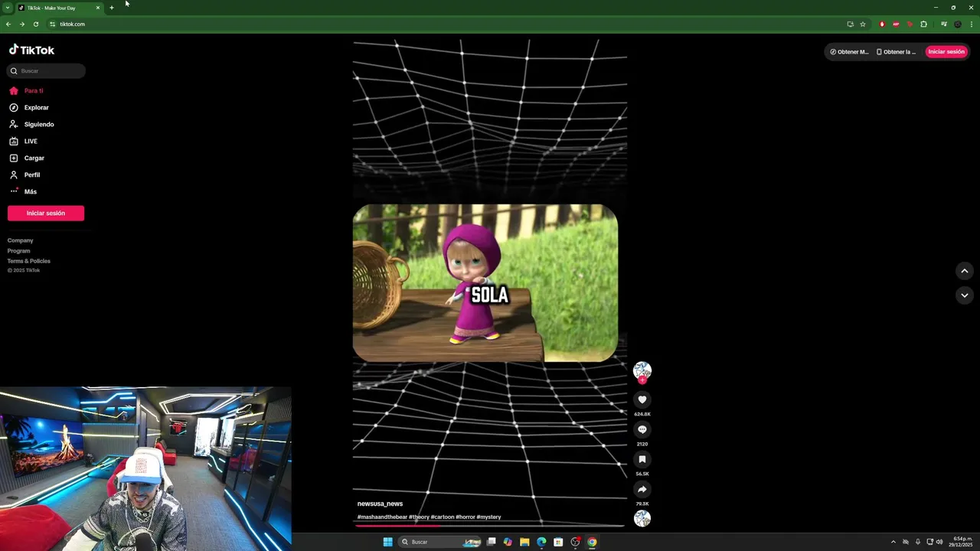The image size is (980, 551).
Task: Open the newsusa_news username link
Action: coord(380,504)
